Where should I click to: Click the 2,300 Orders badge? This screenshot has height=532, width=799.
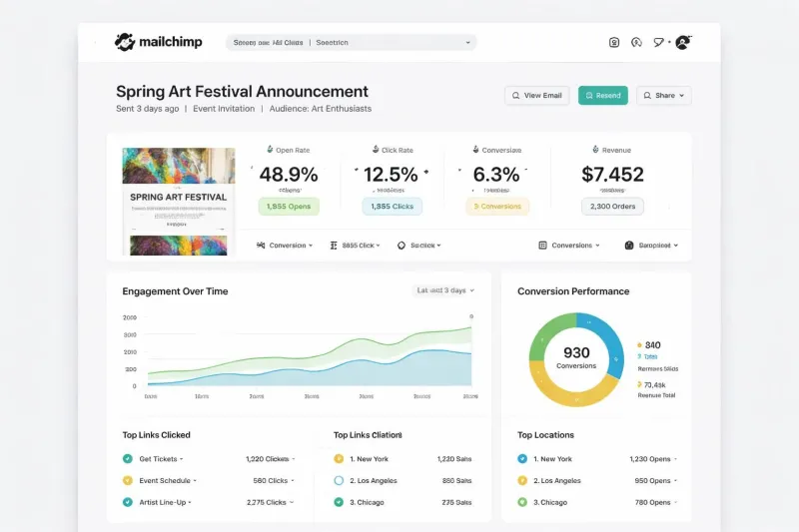(x=612, y=207)
